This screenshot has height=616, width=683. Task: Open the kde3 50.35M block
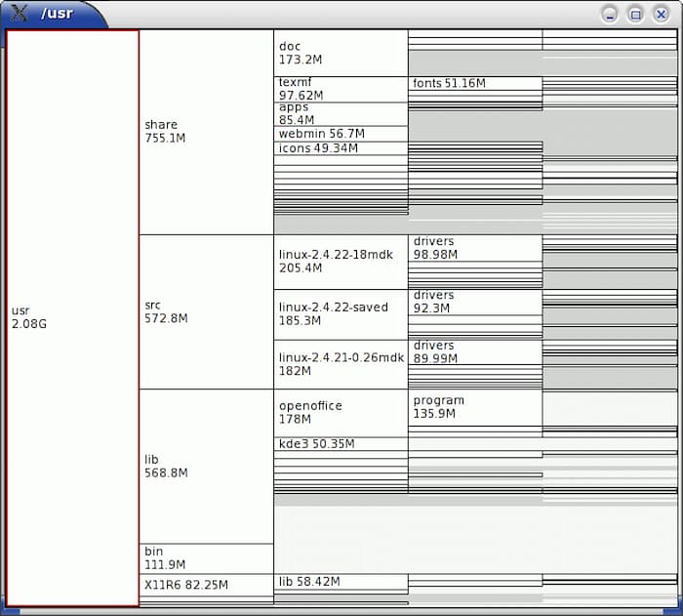[341, 444]
